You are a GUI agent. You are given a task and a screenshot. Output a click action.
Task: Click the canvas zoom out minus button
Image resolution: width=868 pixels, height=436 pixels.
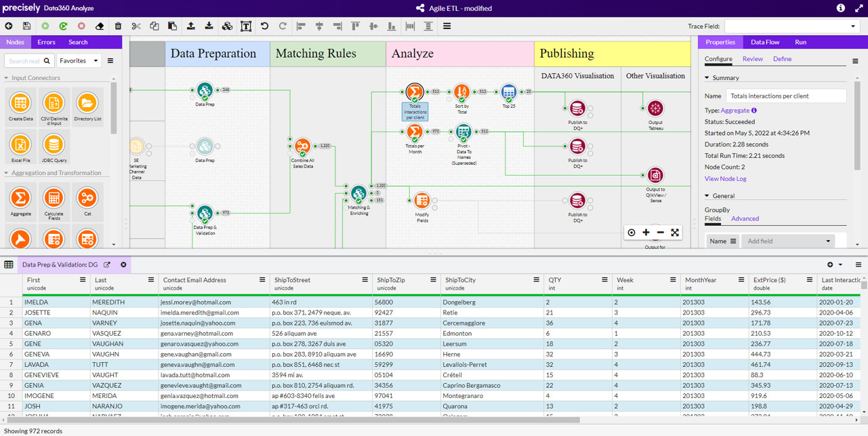point(661,233)
